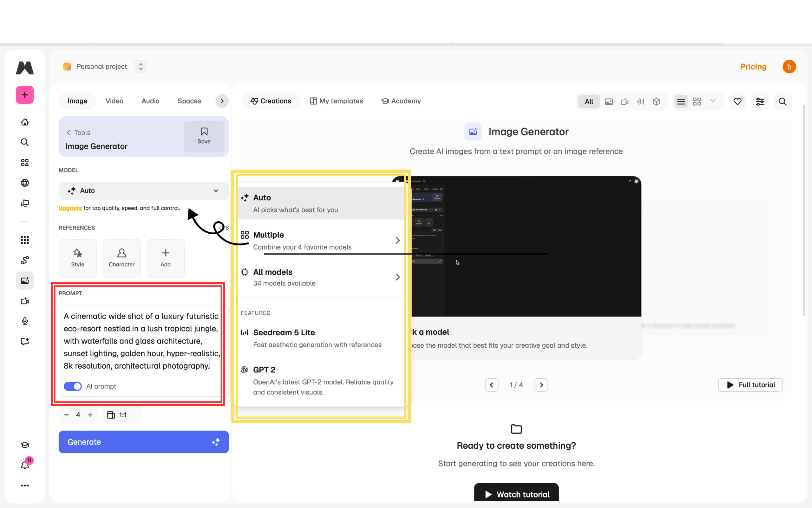Expand more tabs with right chevron

tap(222, 101)
